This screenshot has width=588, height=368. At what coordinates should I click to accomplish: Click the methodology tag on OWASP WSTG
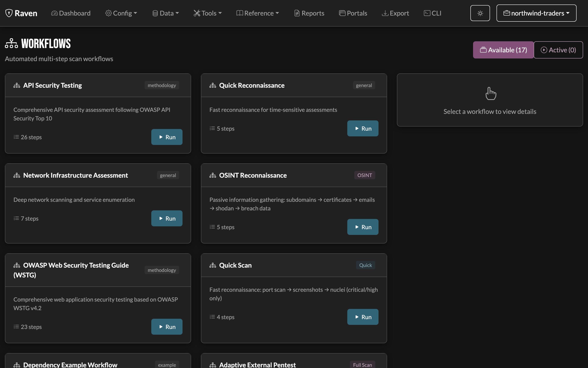[x=162, y=270]
